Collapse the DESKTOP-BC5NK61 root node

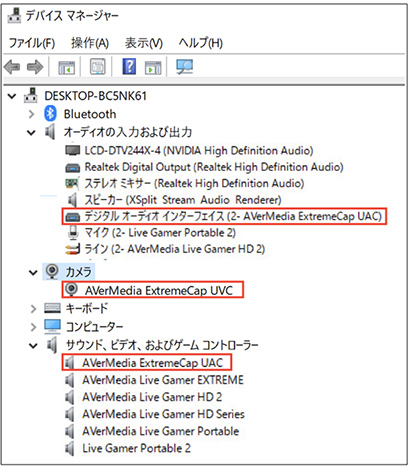[12, 96]
